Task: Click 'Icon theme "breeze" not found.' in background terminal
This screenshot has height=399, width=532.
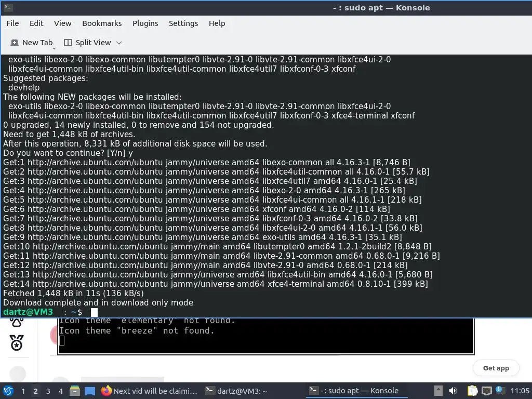Action: [137, 330]
